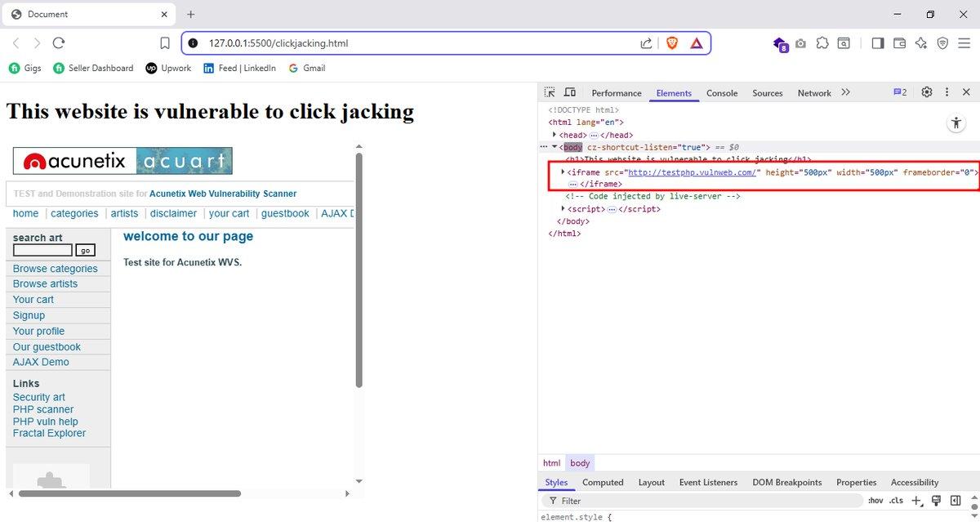This screenshot has width=980, height=522.
Task: Toggle the .cls classes button
Action: 897,501
